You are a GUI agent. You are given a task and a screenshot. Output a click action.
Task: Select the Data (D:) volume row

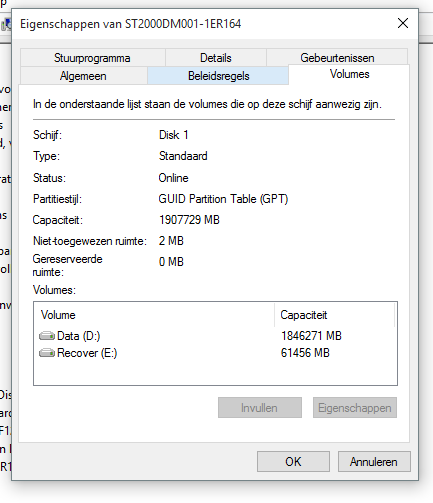point(215,336)
